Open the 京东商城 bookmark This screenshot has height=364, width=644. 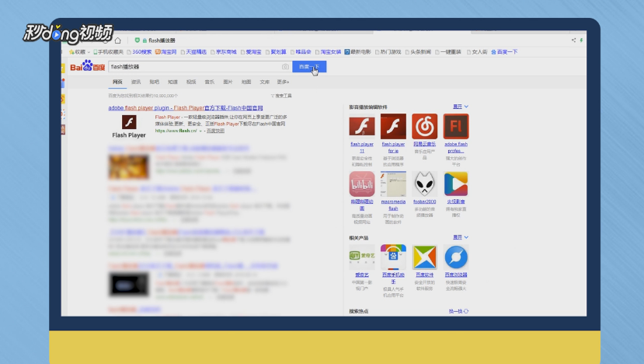click(x=224, y=52)
